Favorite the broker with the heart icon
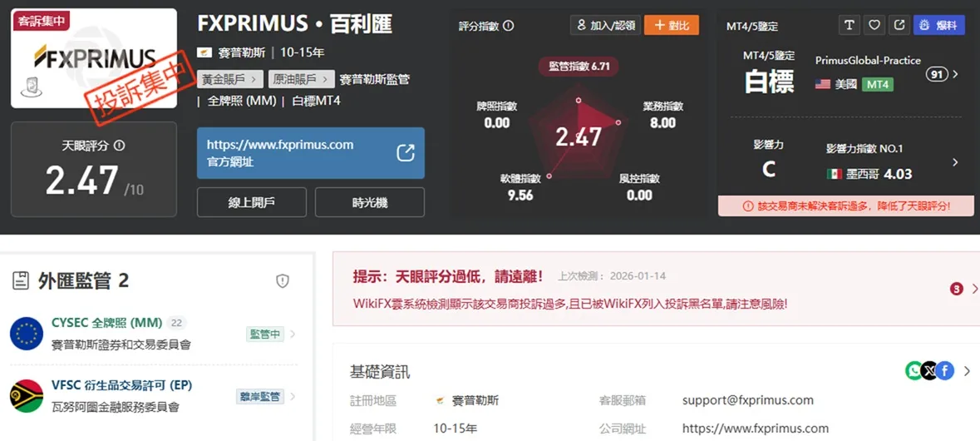This screenshot has height=441, width=980. [874, 25]
